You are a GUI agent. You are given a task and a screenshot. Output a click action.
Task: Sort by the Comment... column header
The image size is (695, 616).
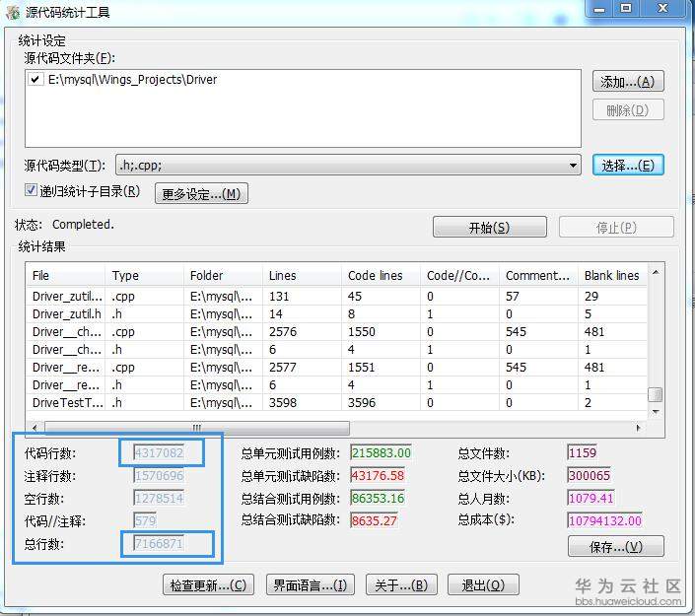pos(539,275)
